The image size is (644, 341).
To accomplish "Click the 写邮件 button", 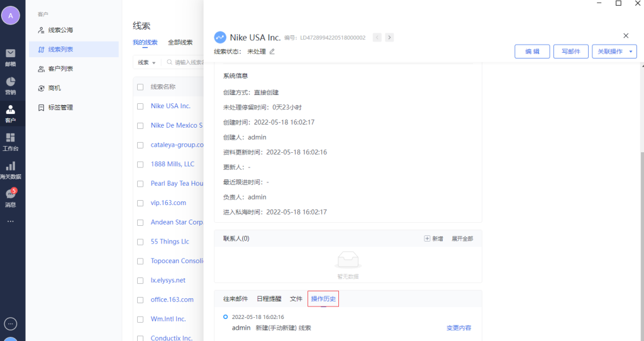I will [570, 52].
